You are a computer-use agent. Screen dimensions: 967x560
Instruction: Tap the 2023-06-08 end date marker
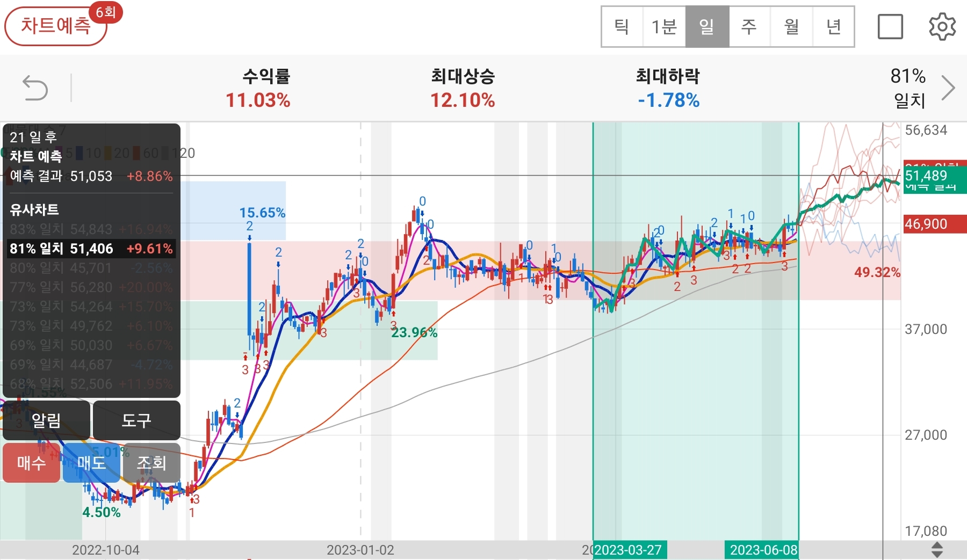coord(763,550)
